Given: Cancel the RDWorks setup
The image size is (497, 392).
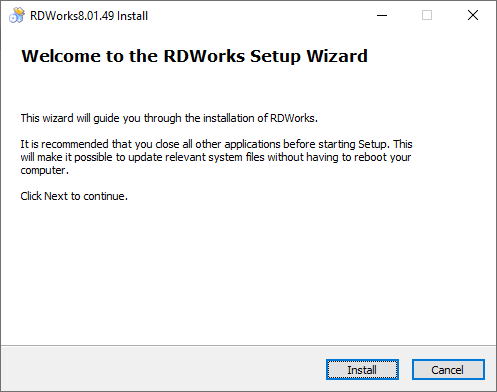Looking at the screenshot, I should point(448,369).
